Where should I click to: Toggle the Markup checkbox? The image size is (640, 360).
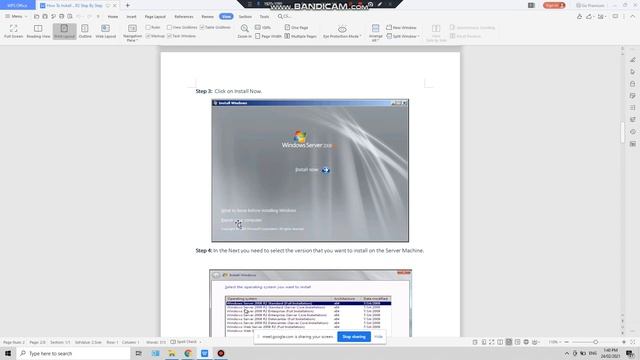tap(155, 36)
